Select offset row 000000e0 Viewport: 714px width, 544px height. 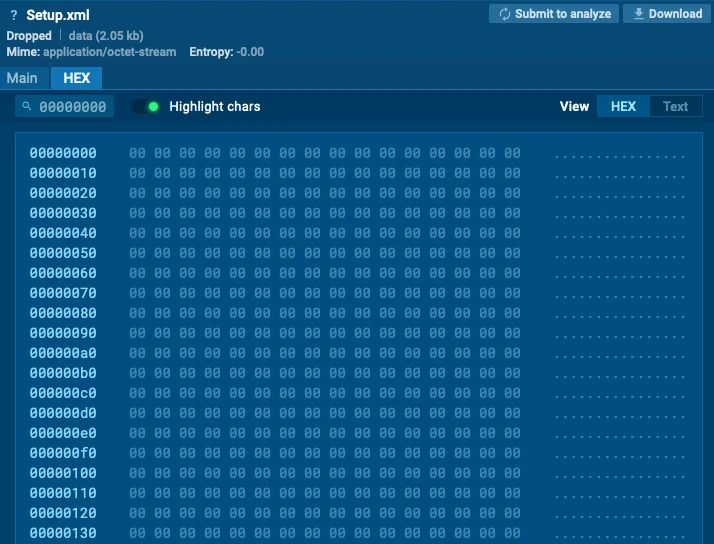click(x=63, y=433)
